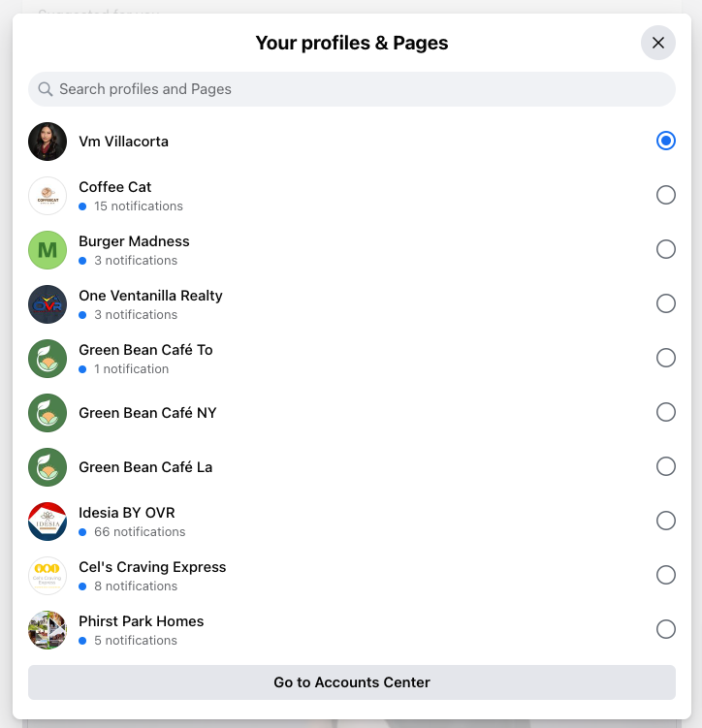The height and width of the screenshot is (728, 702).
Task: Click the Phirst Park Homes thumbnail
Action: (48, 629)
